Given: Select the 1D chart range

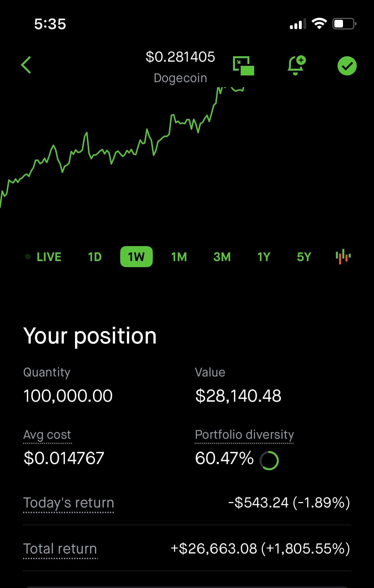Looking at the screenshot, I should (95, 257).
